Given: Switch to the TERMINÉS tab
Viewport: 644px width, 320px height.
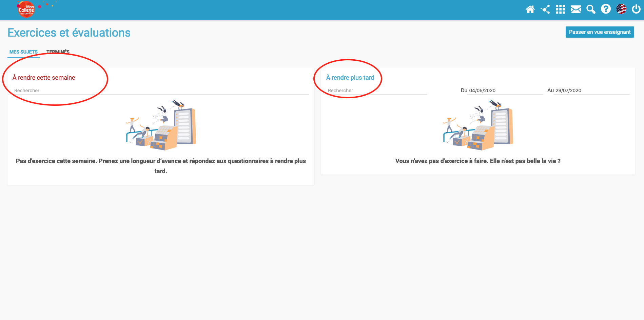Looking at the screenshot, I should tap(58, 52).
